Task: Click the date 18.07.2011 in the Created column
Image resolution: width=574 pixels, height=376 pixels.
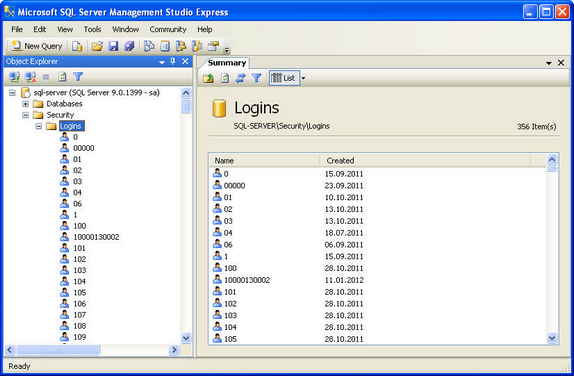Action: coord(344,233)
